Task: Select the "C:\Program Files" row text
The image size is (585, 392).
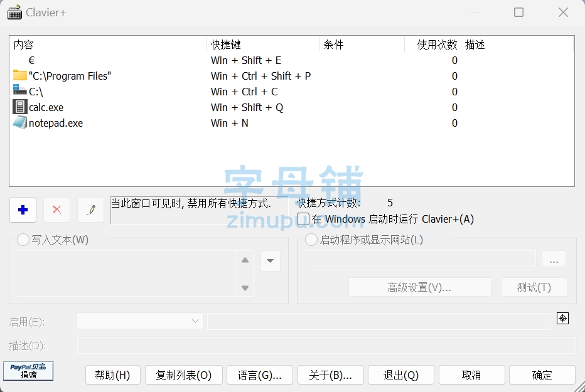Action: 70,76
